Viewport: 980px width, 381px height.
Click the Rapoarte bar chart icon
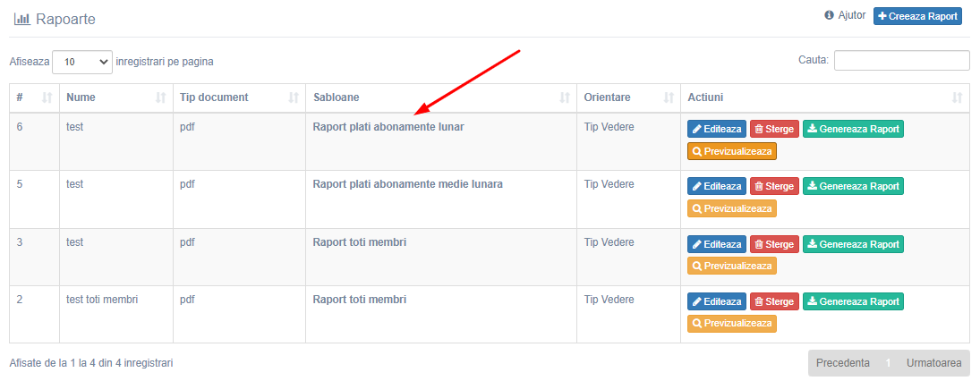[21, 19]
